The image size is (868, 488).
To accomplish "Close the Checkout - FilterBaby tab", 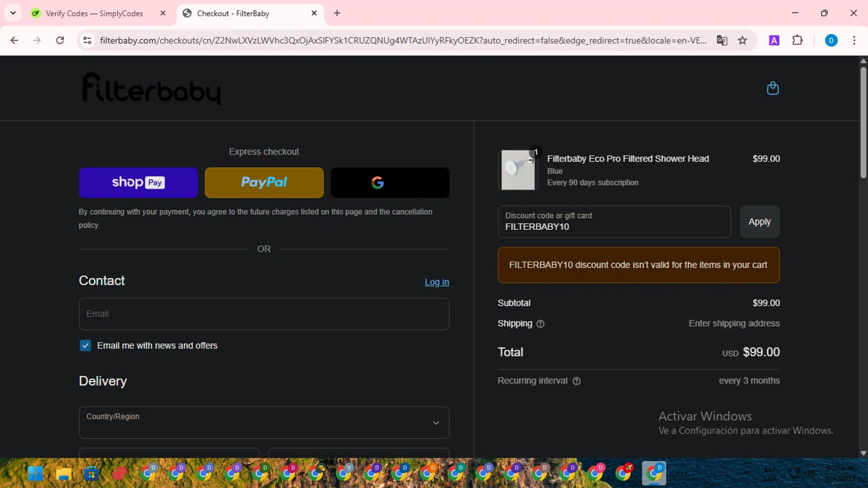I will tap(314, 13).
